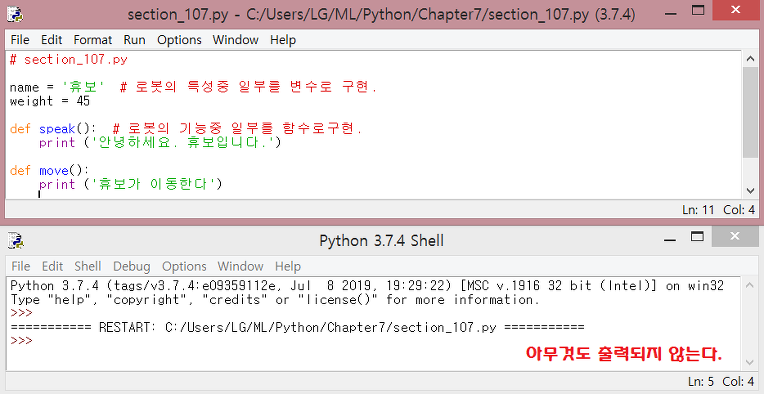Click the 'speak' function name
The image size is (764, 394).
(57, 130)
